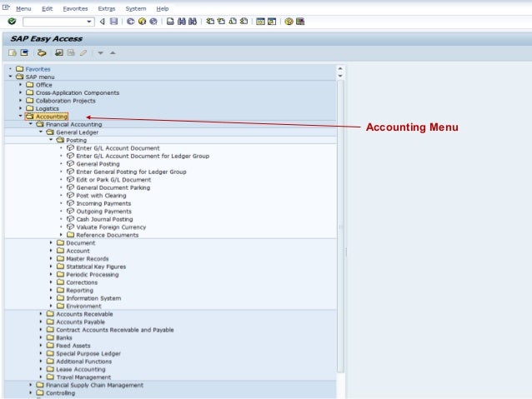Expand the Reference Documents folder

(61, 235)
